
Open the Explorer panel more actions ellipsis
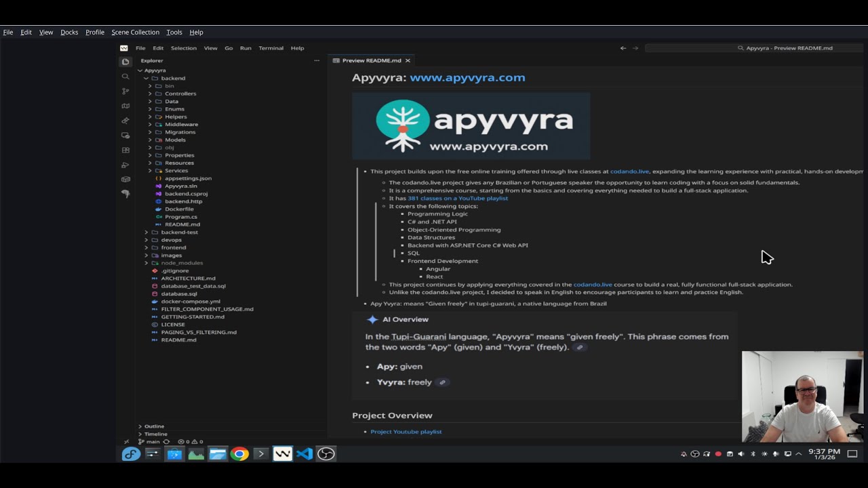(x=317, y=61)
